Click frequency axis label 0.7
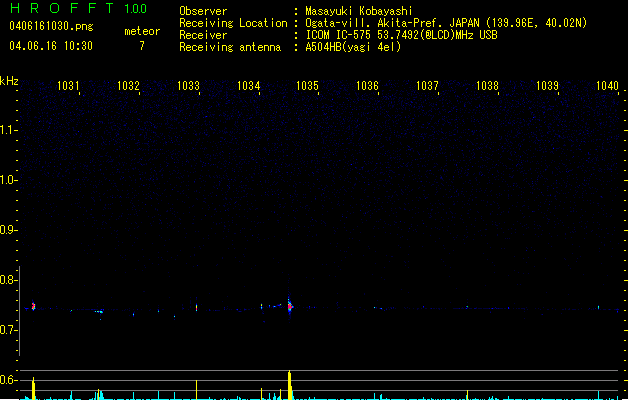The height and width of the screenshot is (400, 629). [x=8, y=330]
